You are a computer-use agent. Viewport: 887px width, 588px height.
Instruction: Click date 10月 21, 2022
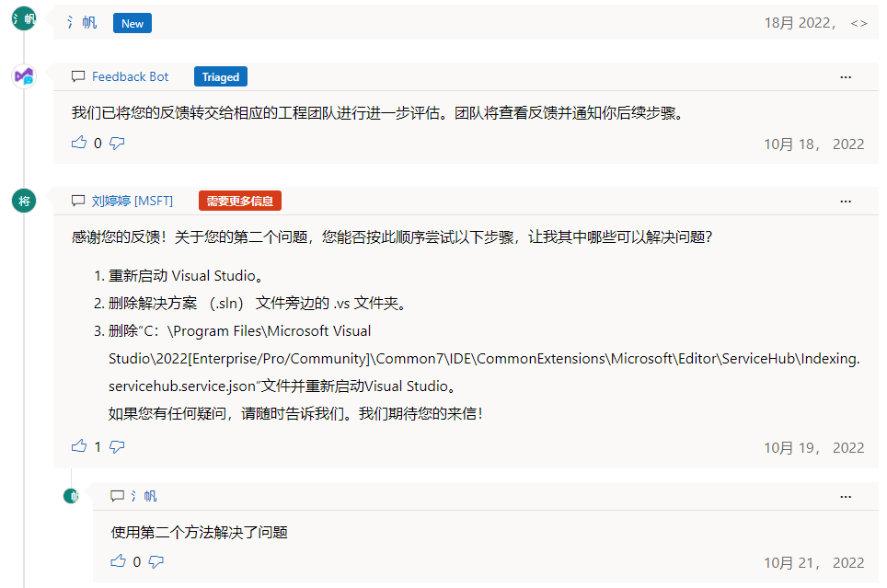pos(814,563)
